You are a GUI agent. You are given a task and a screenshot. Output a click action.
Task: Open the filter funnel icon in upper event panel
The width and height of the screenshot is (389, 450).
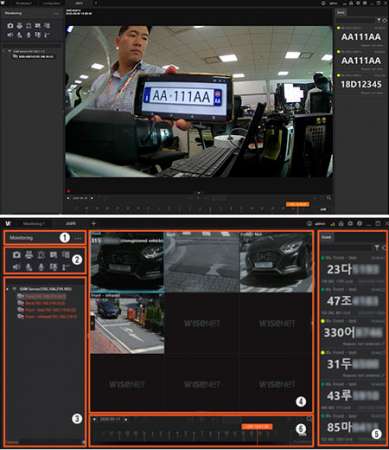[x=379, y=20]
